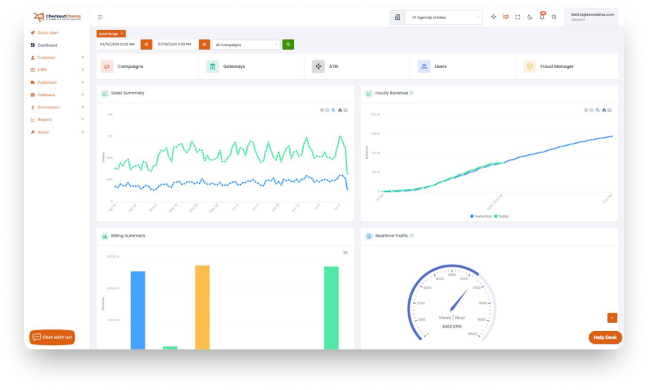The image size is (648, 390).
Task: Click the green search filter button
Action: click(288, 44)
